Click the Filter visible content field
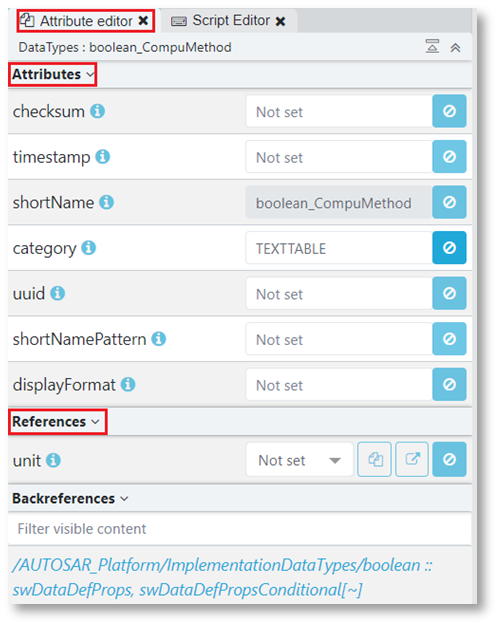This screenshot has width=500, height=627. (239, 529)
